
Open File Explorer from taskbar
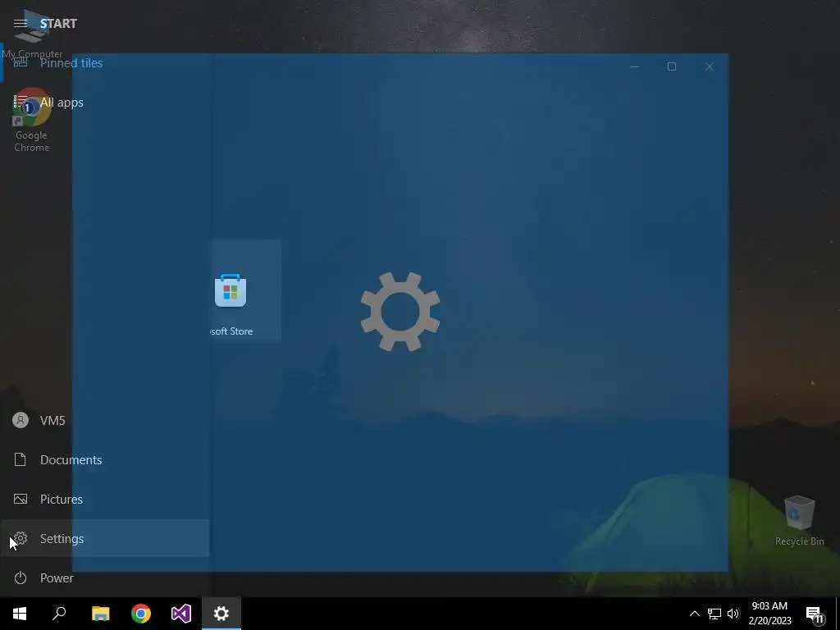pyautogui.click(x=100, y=614)
